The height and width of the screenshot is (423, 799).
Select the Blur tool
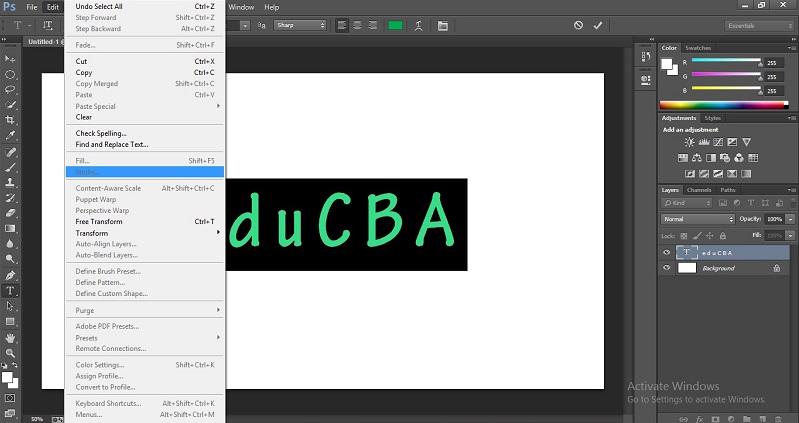pyautogui.click(x=10, y=244)
